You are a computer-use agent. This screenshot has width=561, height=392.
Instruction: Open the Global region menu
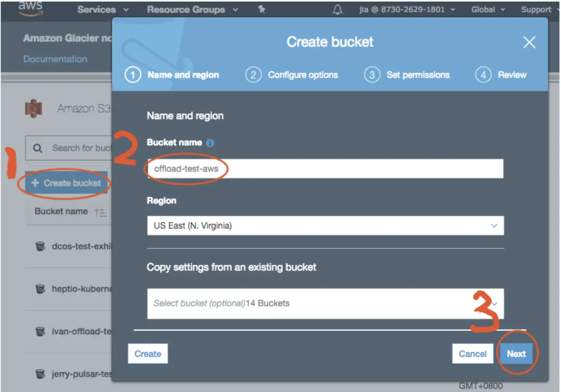click(489, 9)
